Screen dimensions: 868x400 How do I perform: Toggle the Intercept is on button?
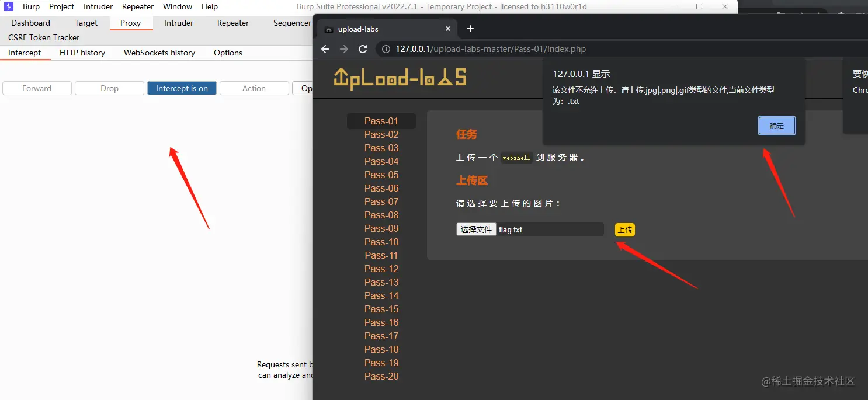coord(182,88)
